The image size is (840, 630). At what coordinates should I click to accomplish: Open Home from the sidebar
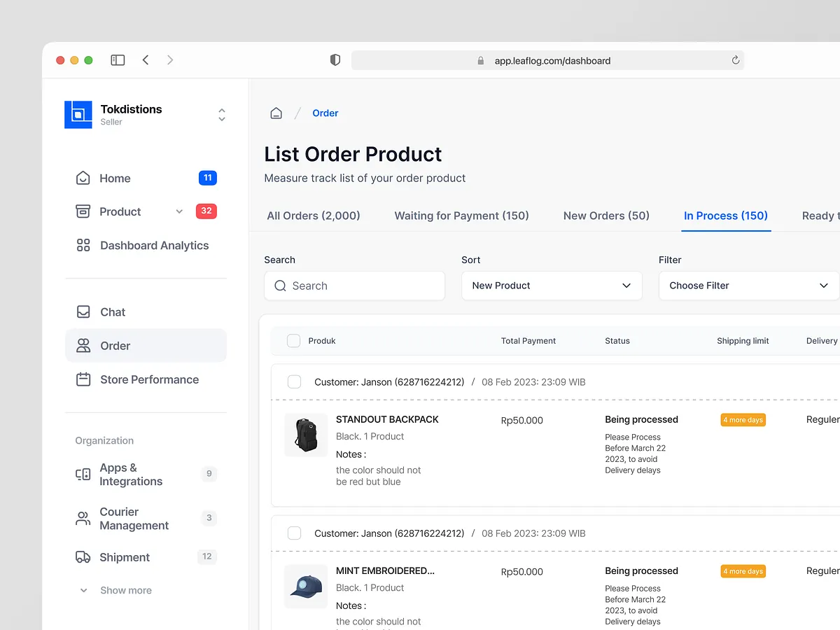tap(114, 178)
